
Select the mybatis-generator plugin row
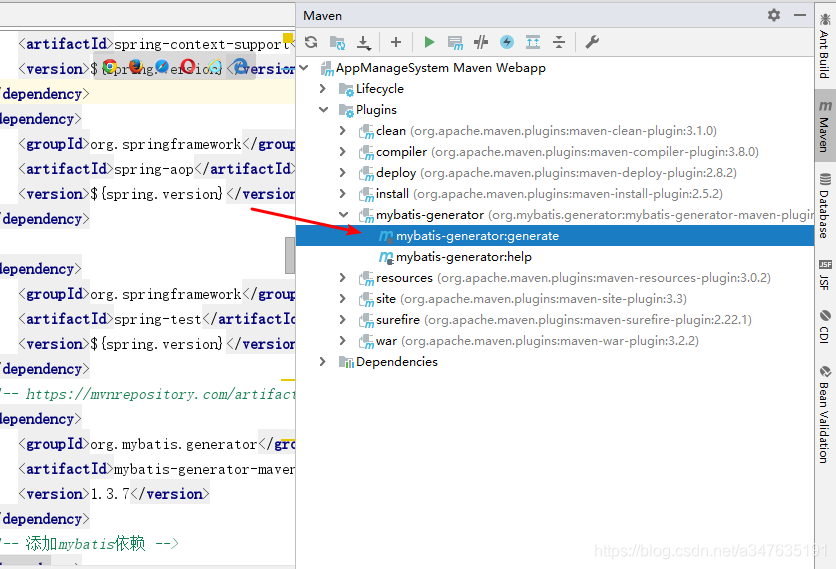(x=555, y=214)
